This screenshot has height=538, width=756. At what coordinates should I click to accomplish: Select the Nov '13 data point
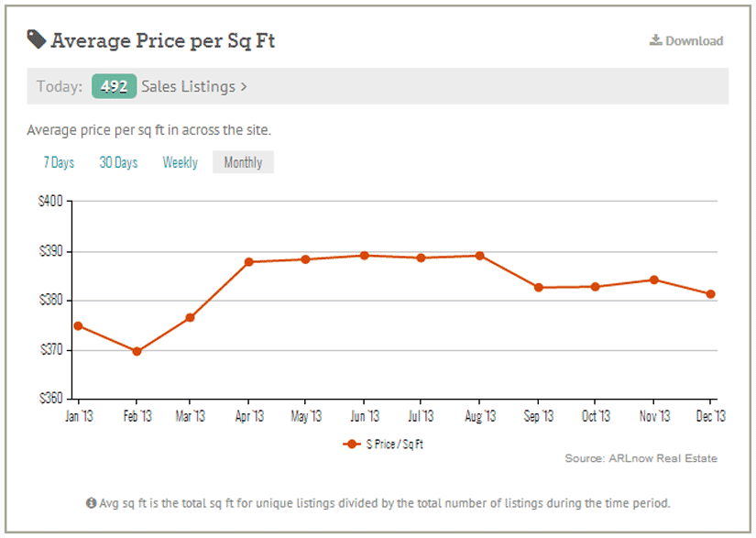(653, 280)
